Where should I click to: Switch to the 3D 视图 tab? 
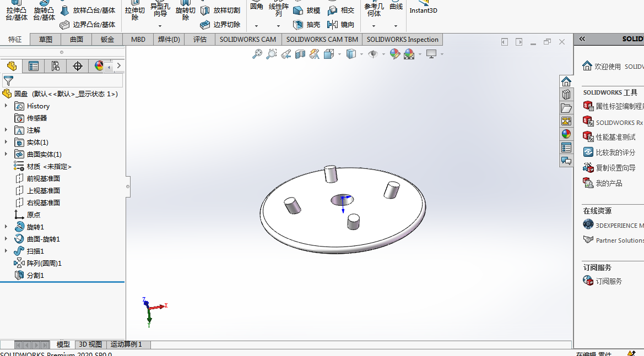(90, 344)
